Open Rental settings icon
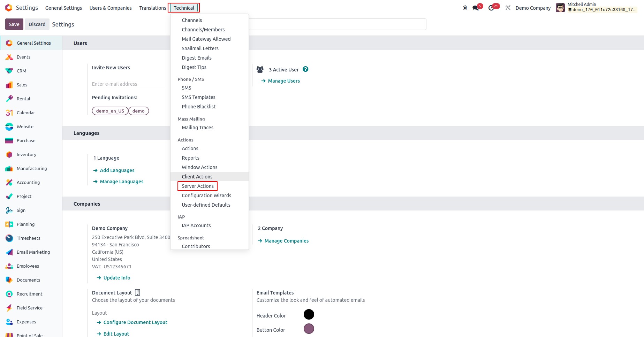This screenshot has height=337, width=644. pyautogui.click(x=9, y=99)
